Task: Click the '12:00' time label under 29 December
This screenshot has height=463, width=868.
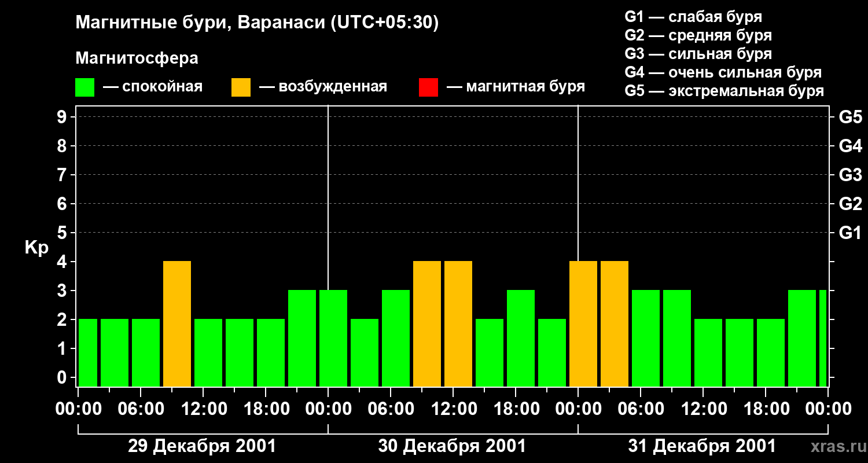Action: [x=203, y=409]
